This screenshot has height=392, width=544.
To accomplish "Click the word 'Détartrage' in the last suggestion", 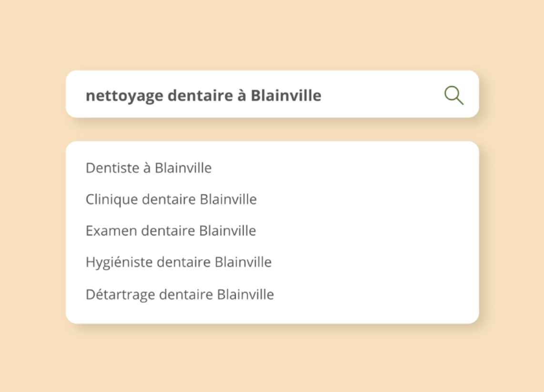I will (120, 295).
